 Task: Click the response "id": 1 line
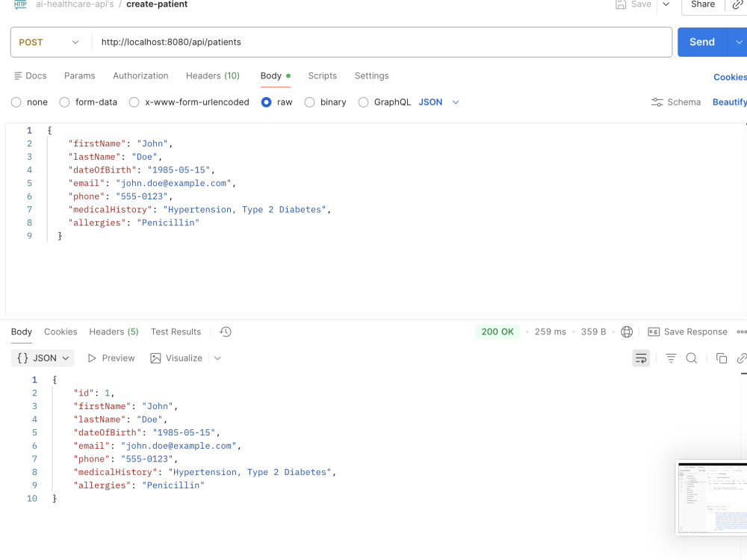point(94,393)
